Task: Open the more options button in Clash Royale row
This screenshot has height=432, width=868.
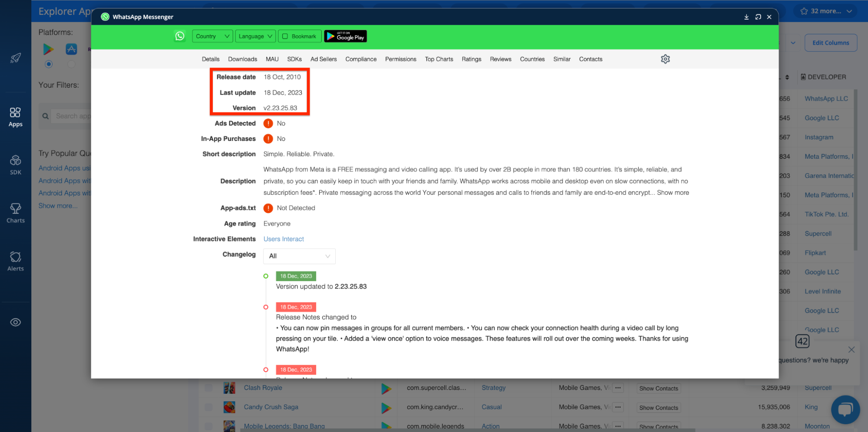Action: point(618,388)
